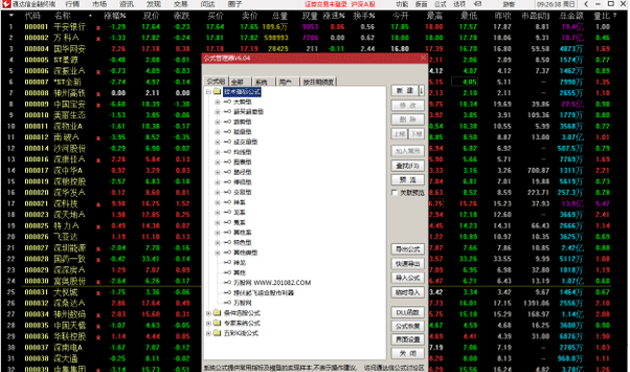Open the 公式 menu in the title bar

440,4
